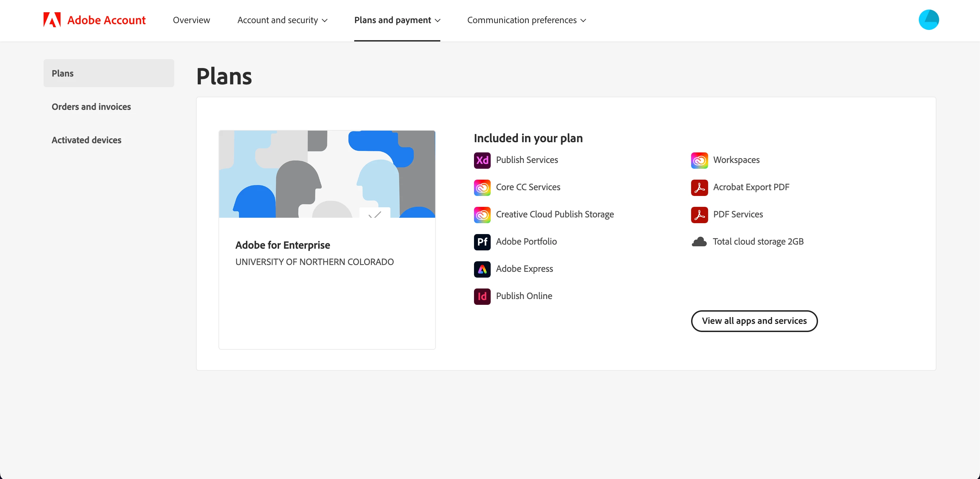This screenshot has height=479, width=980.
Task: Select Orders and invoices in sidebar
Action: pyautogui.click(x=91, y=107)
